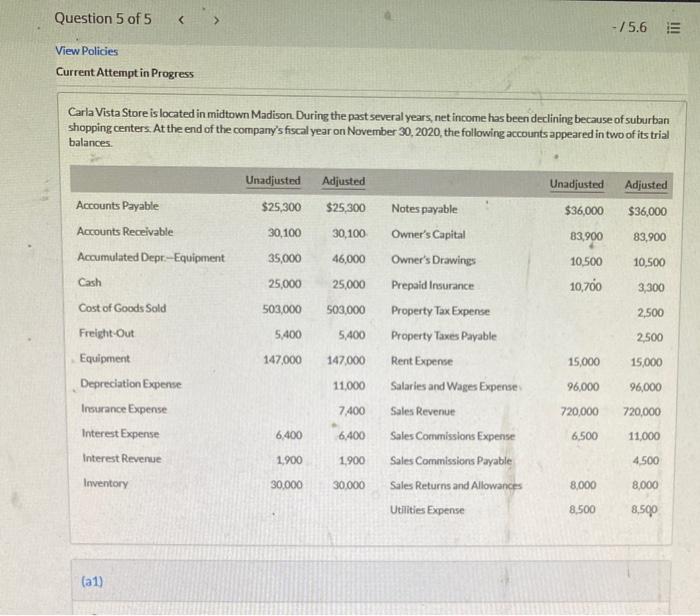
Task: Click the 'Equipment' row label
Action: pyautogui.click(x=104, y=358)
